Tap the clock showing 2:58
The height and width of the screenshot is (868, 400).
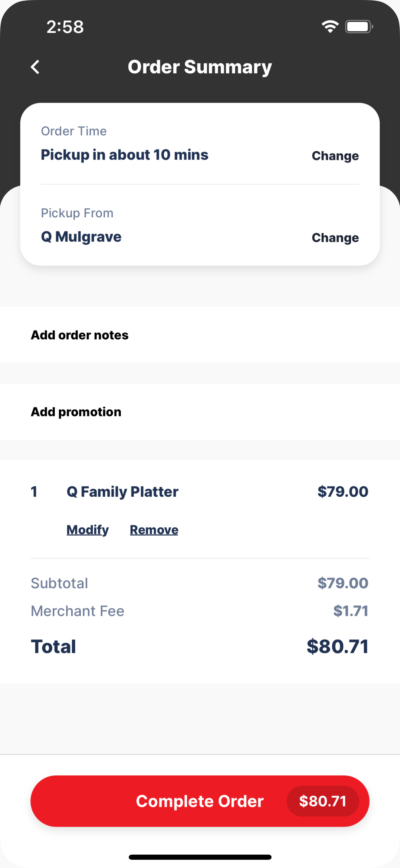click(x=65, y=27)
